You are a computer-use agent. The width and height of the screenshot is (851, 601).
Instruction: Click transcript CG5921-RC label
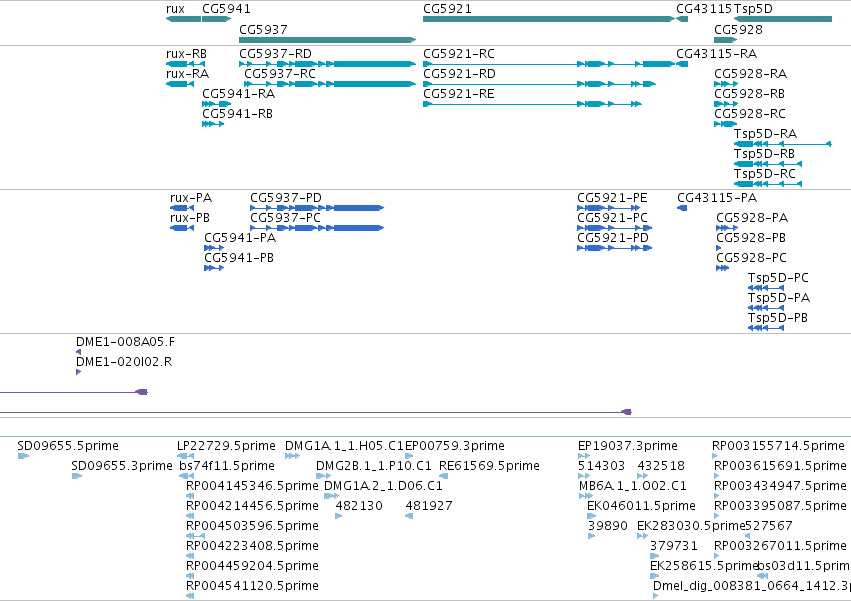459,54
